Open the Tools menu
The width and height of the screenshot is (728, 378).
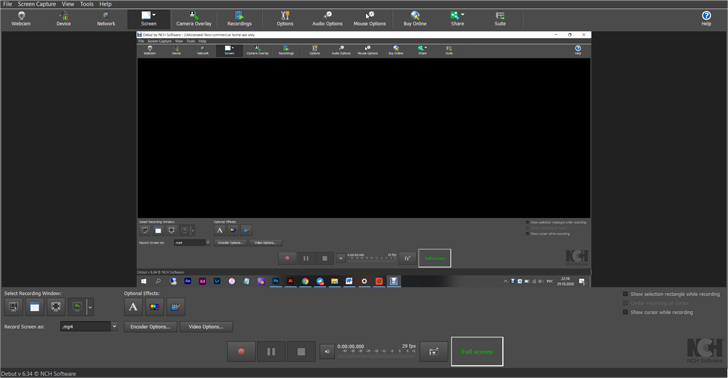[87, 4]
